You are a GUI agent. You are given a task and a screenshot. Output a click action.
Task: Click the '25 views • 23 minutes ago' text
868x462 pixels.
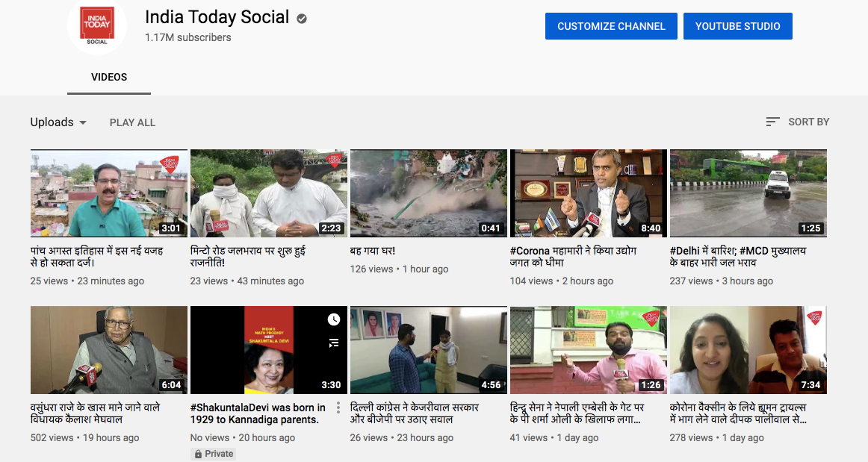87,281
